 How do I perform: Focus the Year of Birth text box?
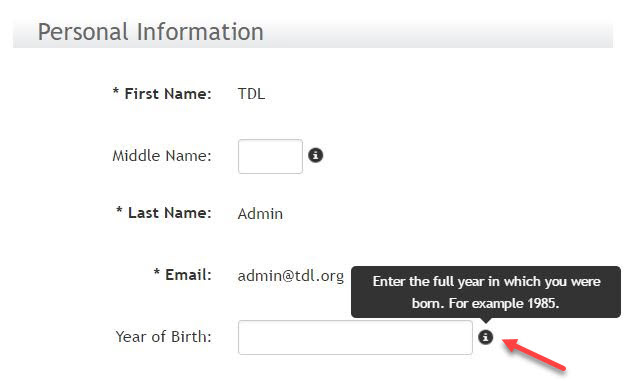[x=355, y=337]
